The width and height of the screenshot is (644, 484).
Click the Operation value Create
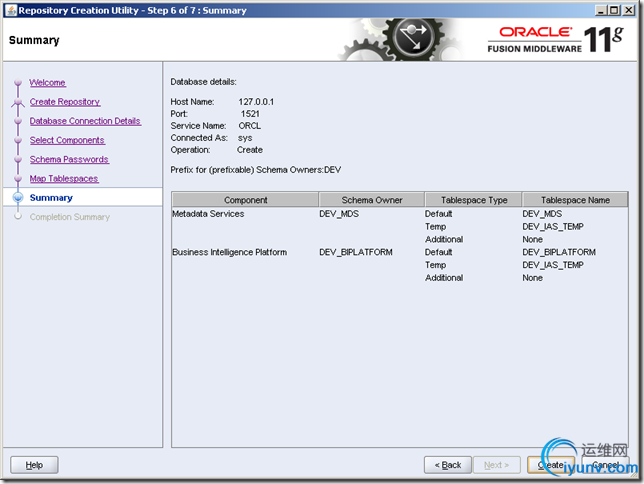[x=250, y=150]
